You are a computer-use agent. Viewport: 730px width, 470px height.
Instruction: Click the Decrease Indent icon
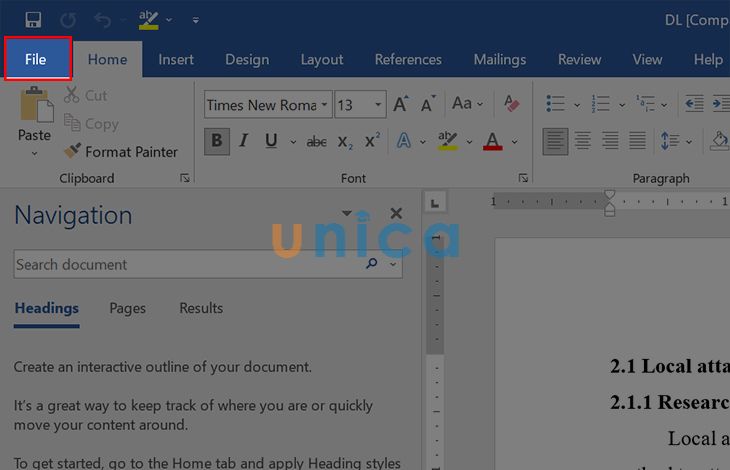click(694, 104)
